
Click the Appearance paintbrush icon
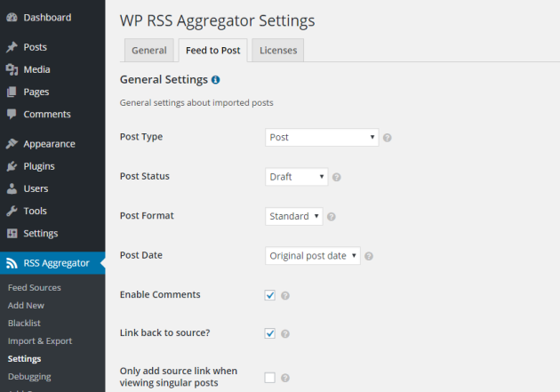pos(12,143)
